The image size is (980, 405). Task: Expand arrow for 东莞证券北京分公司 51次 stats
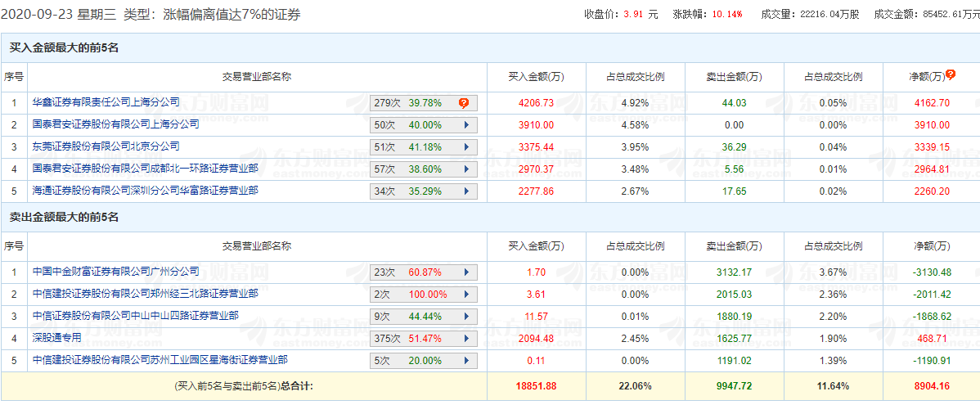[465, 147]
